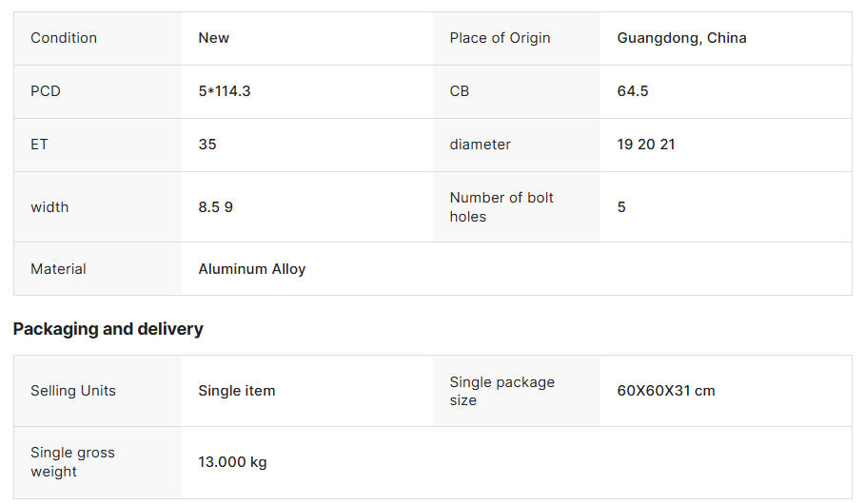Click the "diameter" attribute label

point(481,145)
